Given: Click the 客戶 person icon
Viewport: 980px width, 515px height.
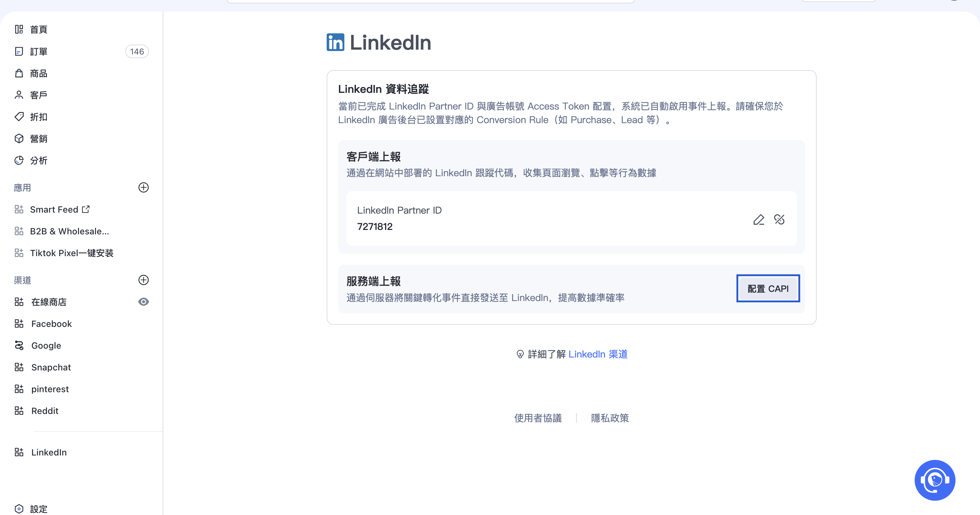Looking at the screenshot, I should [19, 95].
